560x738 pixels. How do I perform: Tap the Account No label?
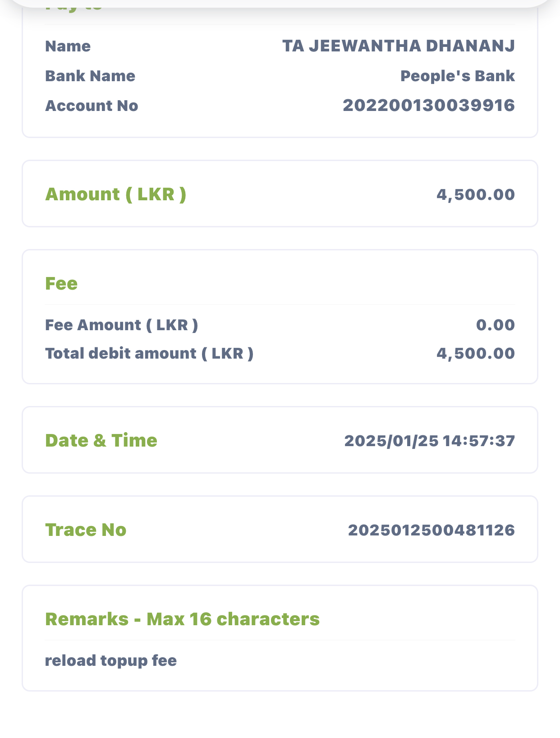click(92, 106)
